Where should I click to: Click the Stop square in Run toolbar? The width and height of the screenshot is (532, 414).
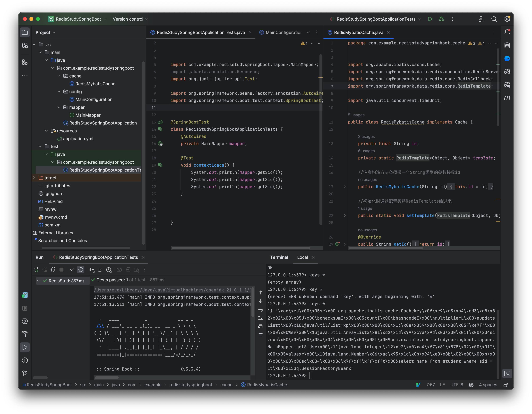62,270
